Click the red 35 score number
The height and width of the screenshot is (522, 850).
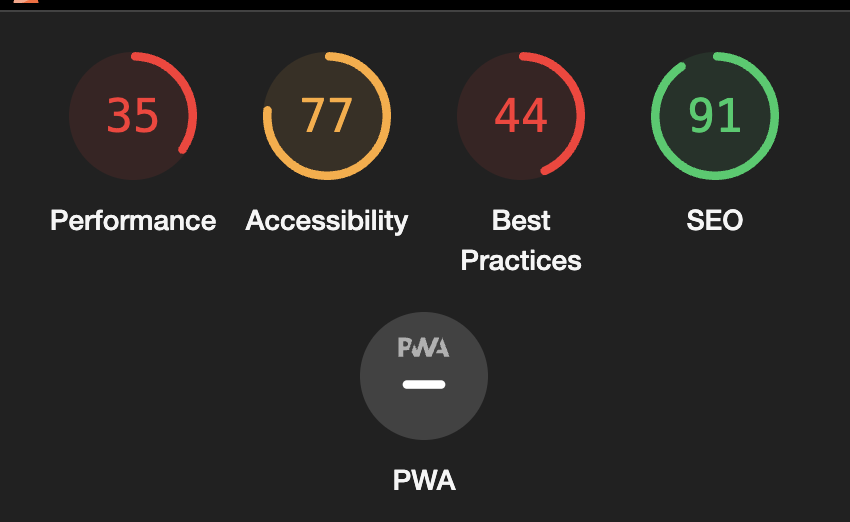tap(133, 115)
